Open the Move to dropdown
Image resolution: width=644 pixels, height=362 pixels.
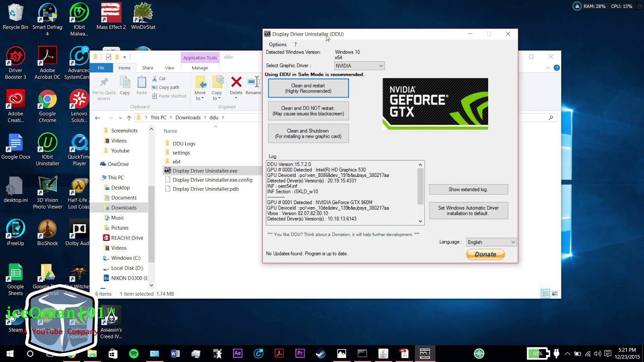[200, 88]
